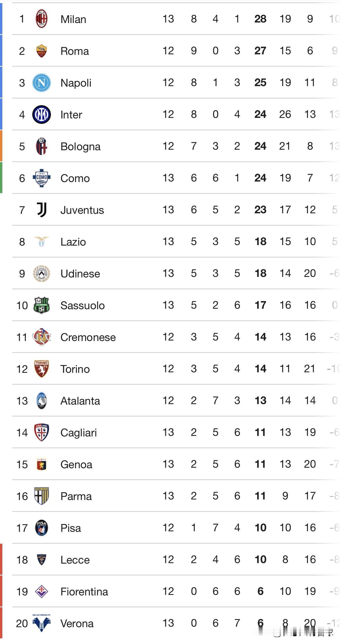Image resolution: width=341 pixels, height=644 pixels.
Task: Tap the Como club badge
Action: click(x=41, y=178)
